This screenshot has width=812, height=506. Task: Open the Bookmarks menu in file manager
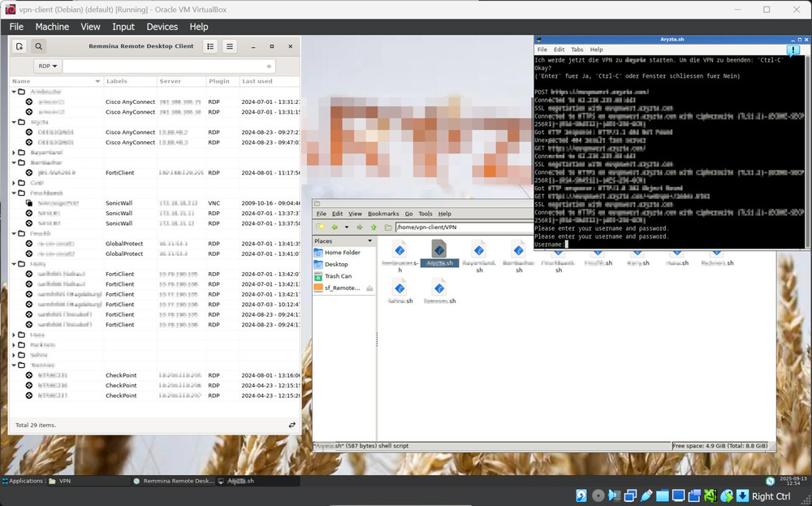pyautogui.click(x=383, y=214)
